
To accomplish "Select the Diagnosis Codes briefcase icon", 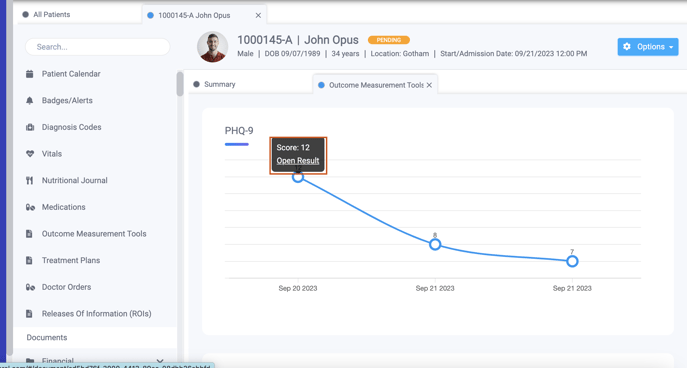I will 30,127.
